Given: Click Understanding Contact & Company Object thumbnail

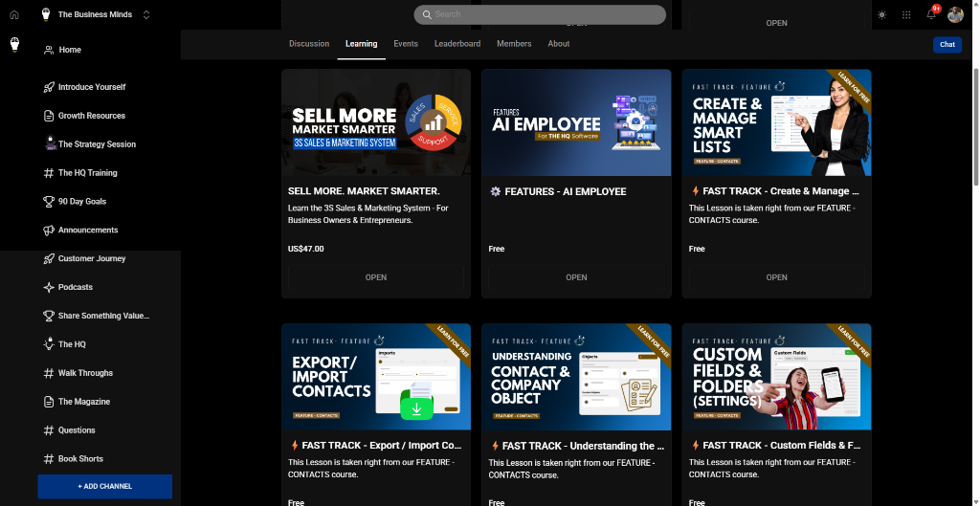Looking at the screenshot, I should tap(576, 377).
